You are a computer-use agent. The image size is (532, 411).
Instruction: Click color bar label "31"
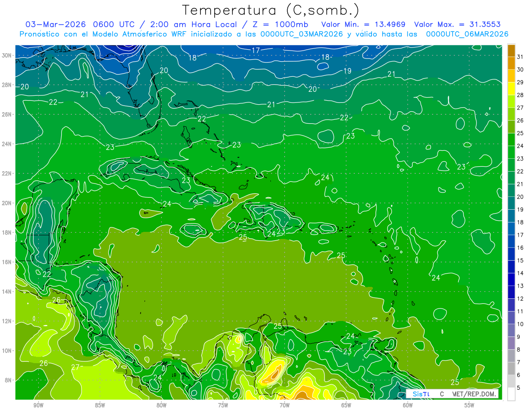(x=520, y=57)
